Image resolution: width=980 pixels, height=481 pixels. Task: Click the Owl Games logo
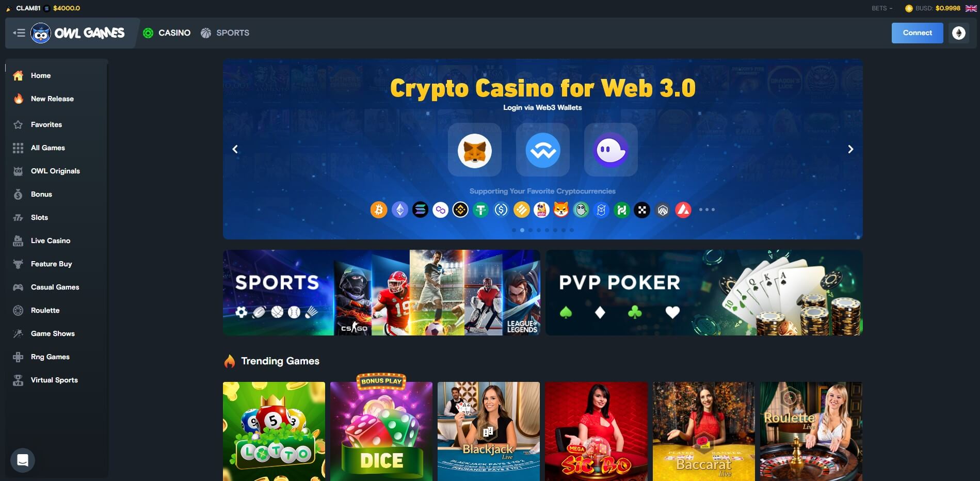coord(77,33)
